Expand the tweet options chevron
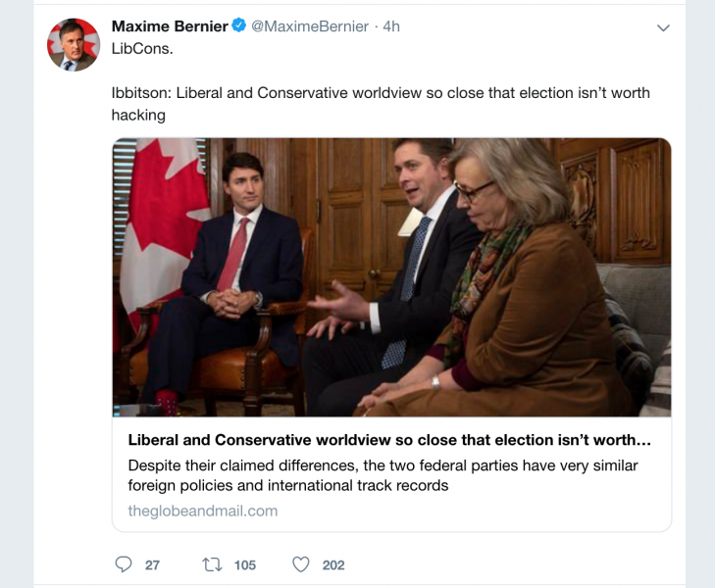Viewport: 715px width, 588px height. 664,27
